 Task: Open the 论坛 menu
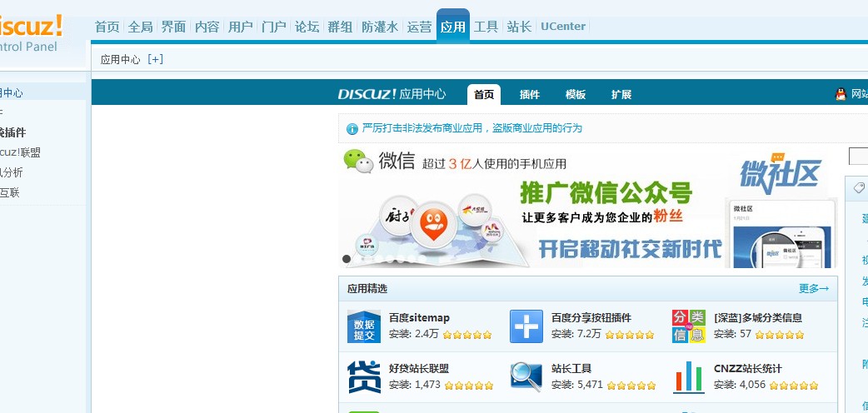coord(307,27)
